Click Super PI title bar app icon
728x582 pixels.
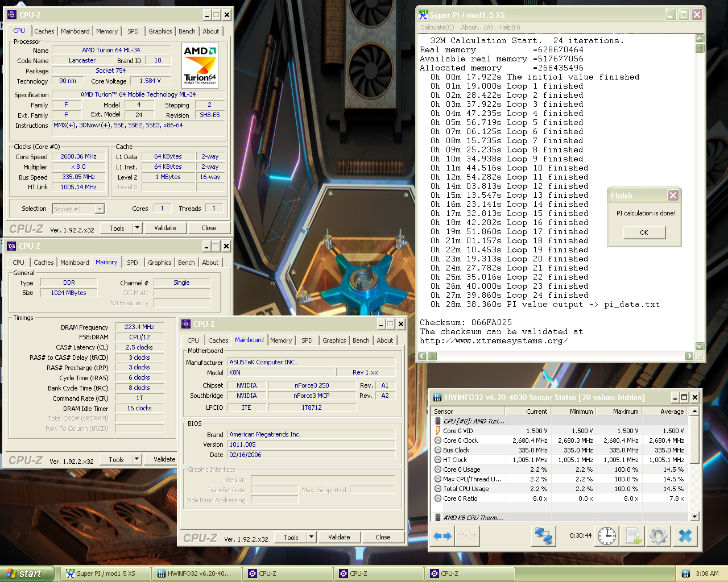tap(423, 14)
